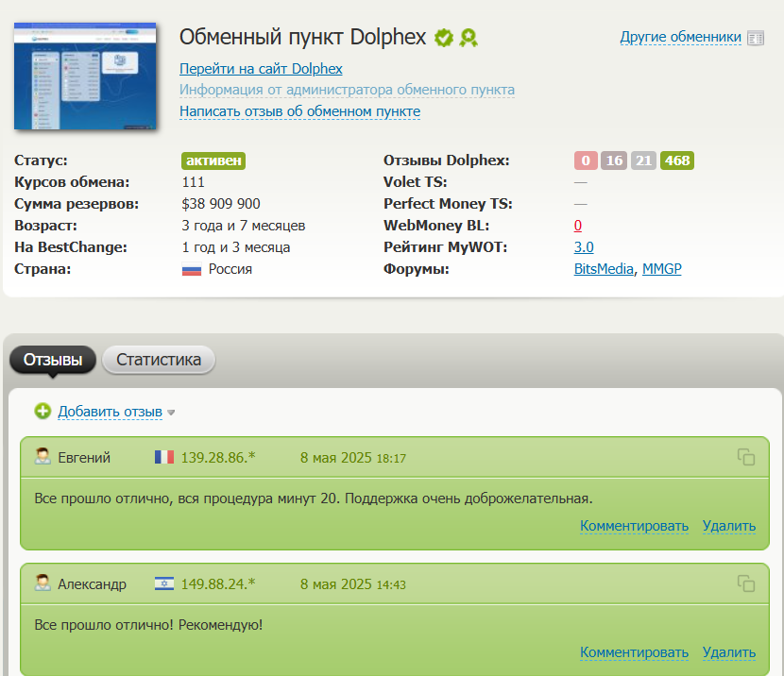784x676 pixels.
Task: Select the Отзывы tab
Action: tap(53, 360)
